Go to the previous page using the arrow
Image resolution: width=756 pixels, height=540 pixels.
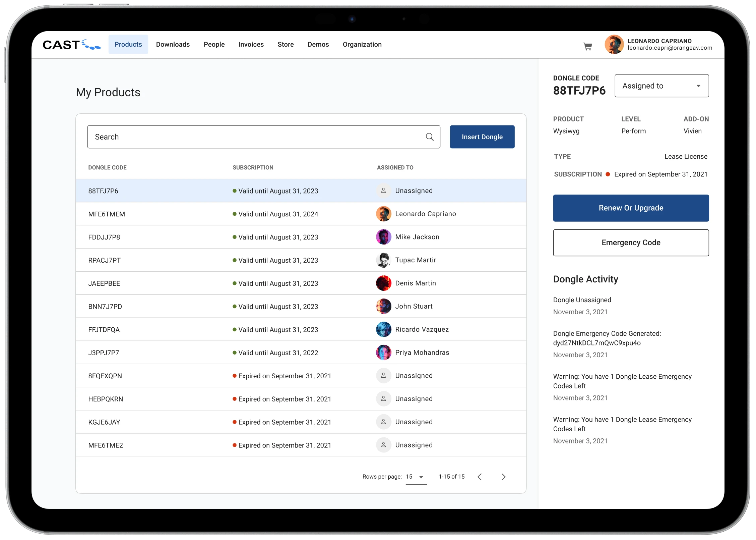click(x=480, y=477)
